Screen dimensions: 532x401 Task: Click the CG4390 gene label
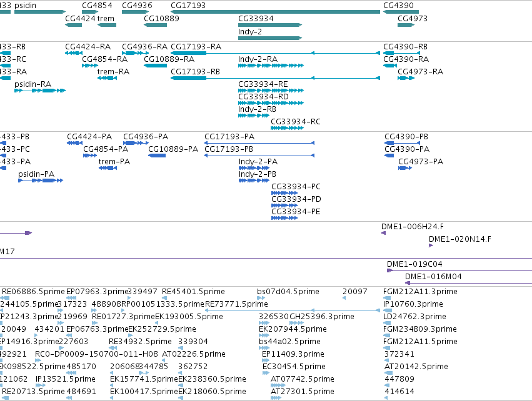(x=398, y=6)
